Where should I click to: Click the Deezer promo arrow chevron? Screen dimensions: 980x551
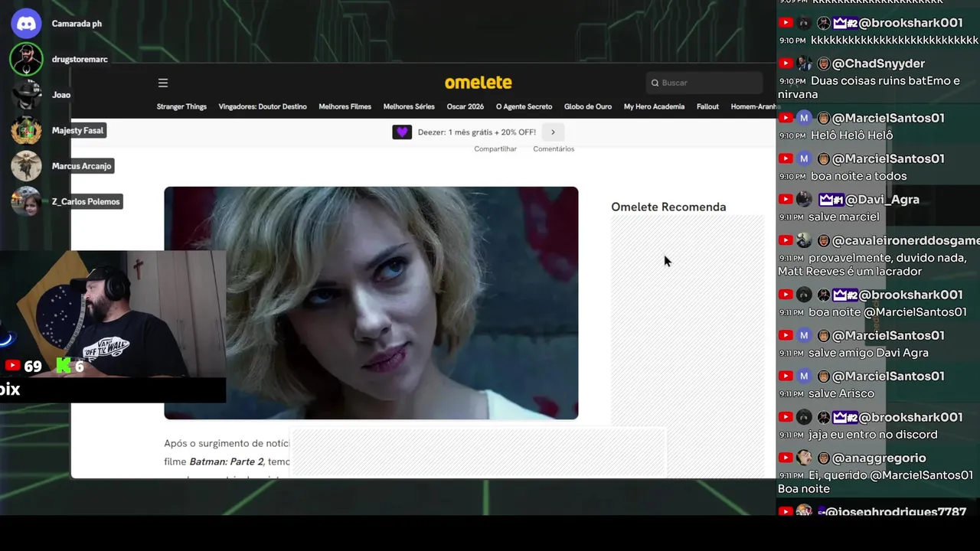(x=553, y=132)
